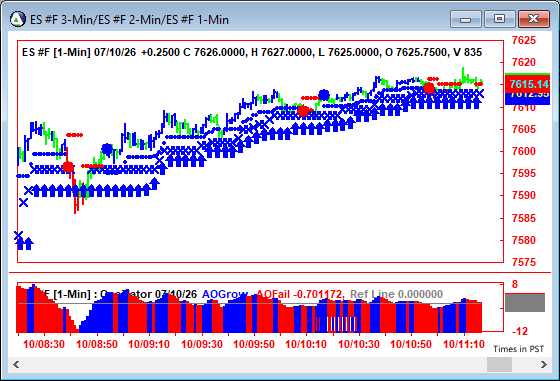
Task: Click the 7600 price axis label
Action: click(524, 151)
